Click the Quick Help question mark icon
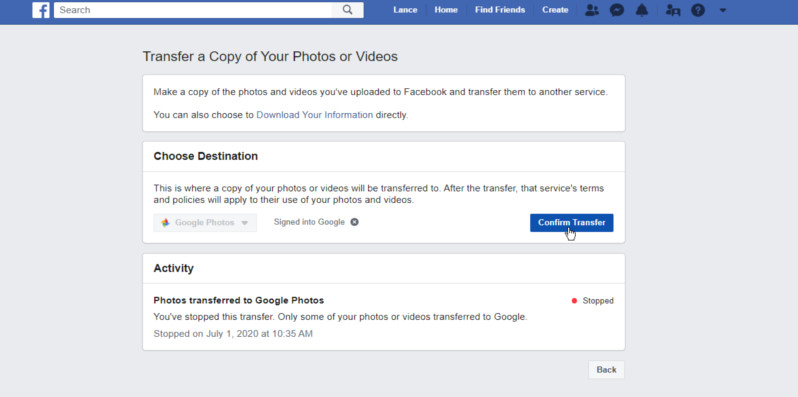 (x=698, y=10)
